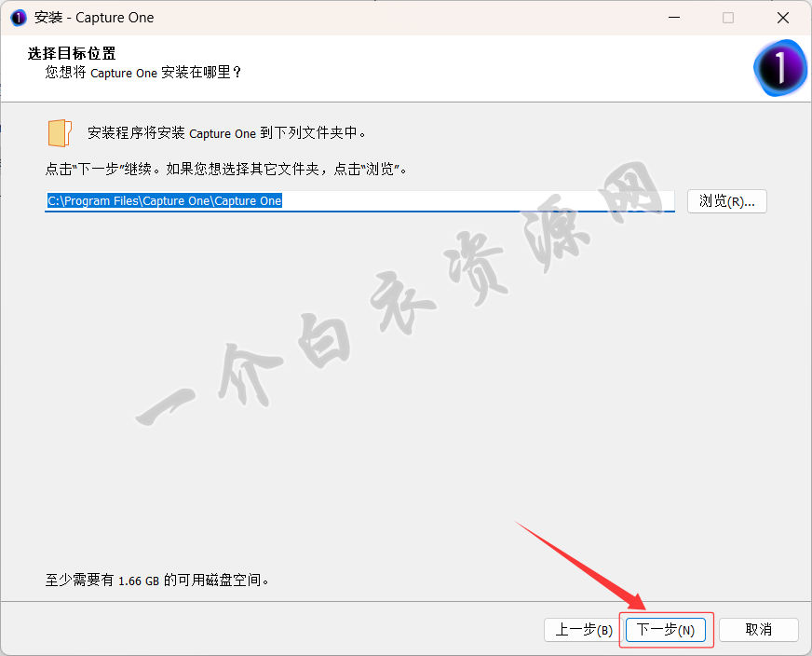The width and height of the screenshot is (812, 656).
Task: Click the text 您想将 Capture One 安装在哪里？
Action: click(143, 73)
